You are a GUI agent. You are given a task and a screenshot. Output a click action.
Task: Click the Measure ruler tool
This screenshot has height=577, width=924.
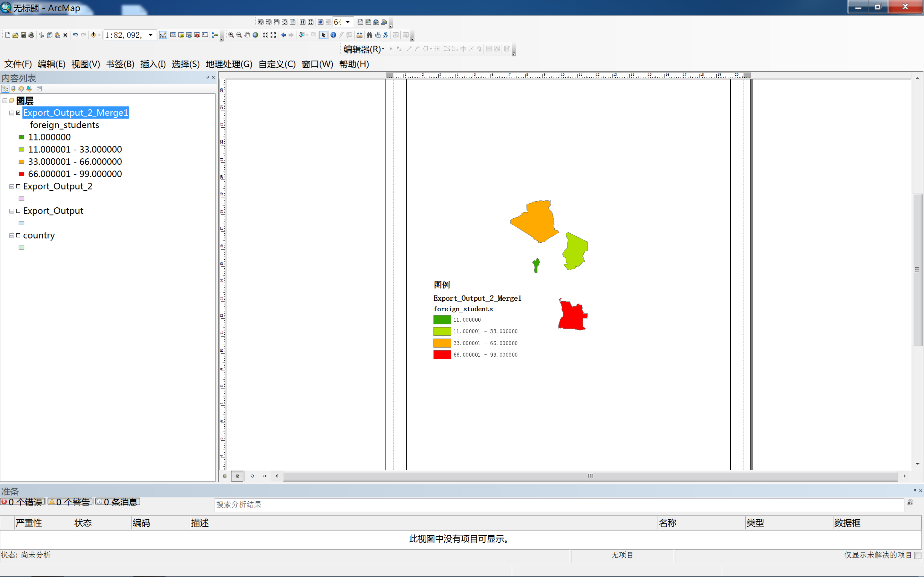(359, 35)
